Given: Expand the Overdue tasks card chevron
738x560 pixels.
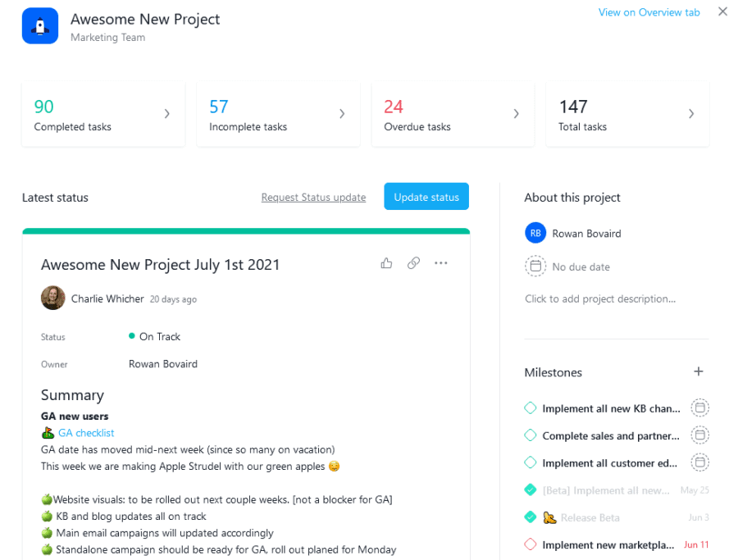Looking at the screenshot, I should pos(517,114).
